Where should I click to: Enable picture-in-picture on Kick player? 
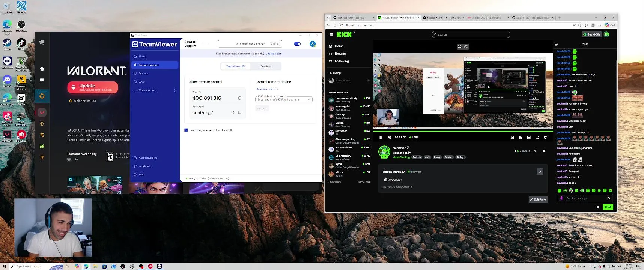point(512,138)
